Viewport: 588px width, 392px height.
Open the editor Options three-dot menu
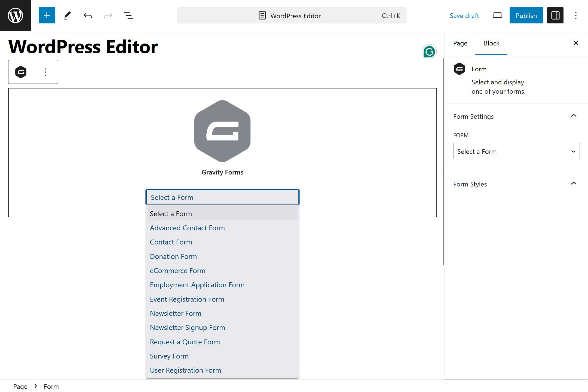click(576, 15)
